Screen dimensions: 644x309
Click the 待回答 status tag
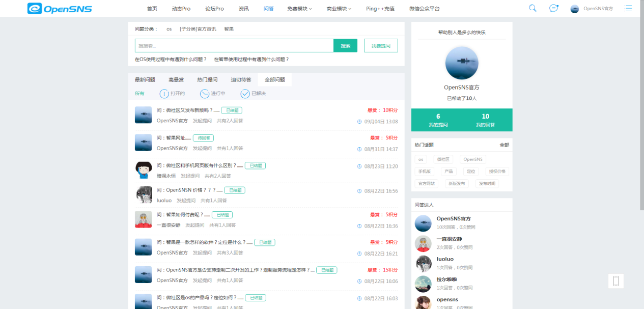point(203,138)
